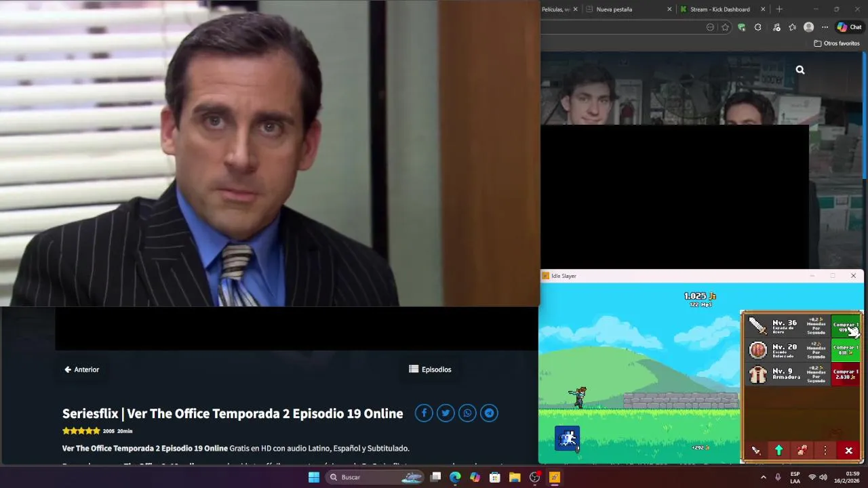Viewport: 868px width, 488px height.
Task: Click the search magnifier on the webpage
Action: pos(800,70)
